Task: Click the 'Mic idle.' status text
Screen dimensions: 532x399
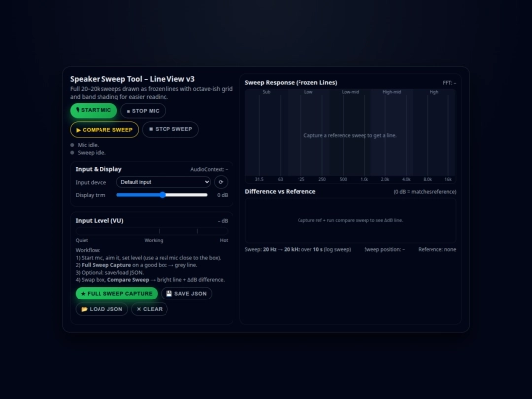Action: (88, 145)
